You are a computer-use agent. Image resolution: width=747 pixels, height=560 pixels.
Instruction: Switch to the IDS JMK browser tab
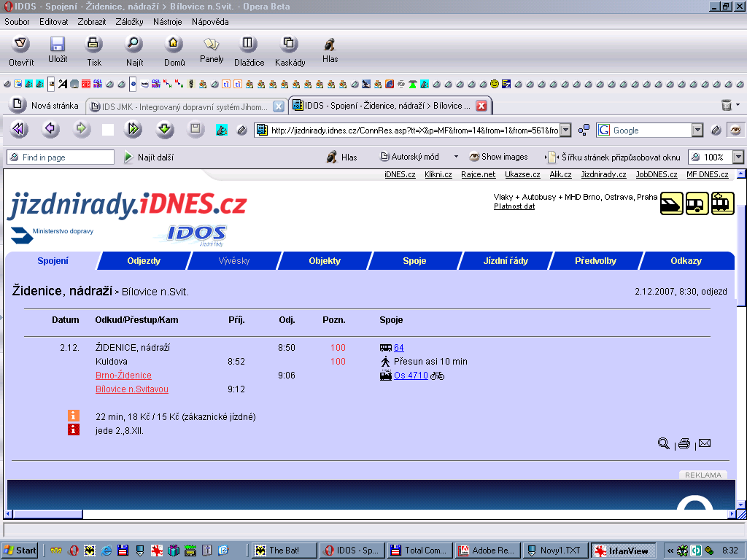(187, 106)
